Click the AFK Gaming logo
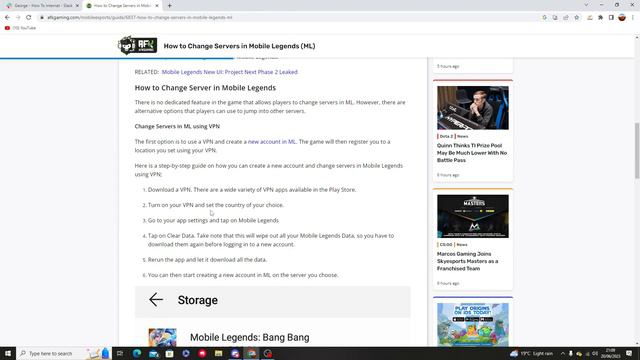The height and width of the screenshot is (360, 640). click(137, 45)
